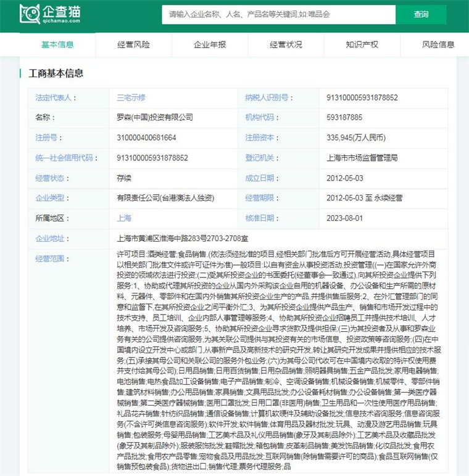Select the 企业年报 tab
The width and height of the screenshot is (469, 476).
[210, 44]
